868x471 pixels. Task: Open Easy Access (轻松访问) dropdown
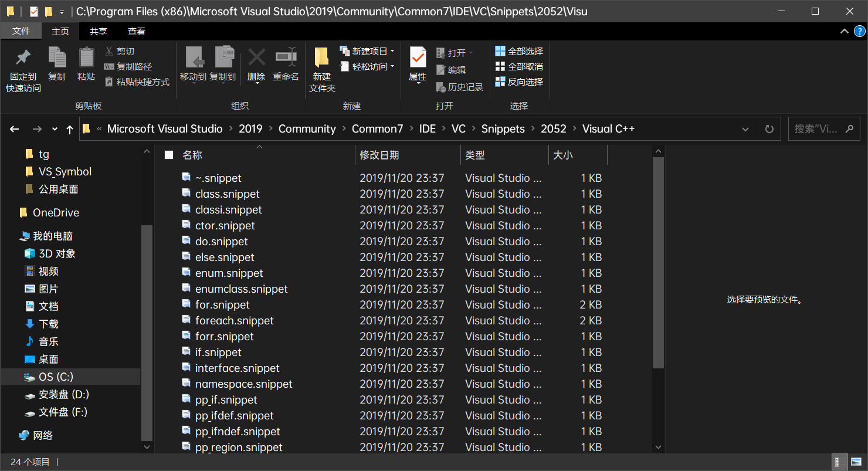[367, 67]
